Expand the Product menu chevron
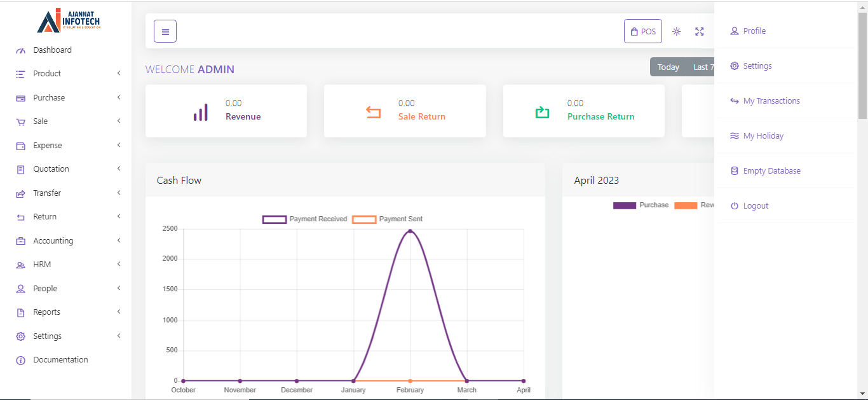 pos(119,74)
